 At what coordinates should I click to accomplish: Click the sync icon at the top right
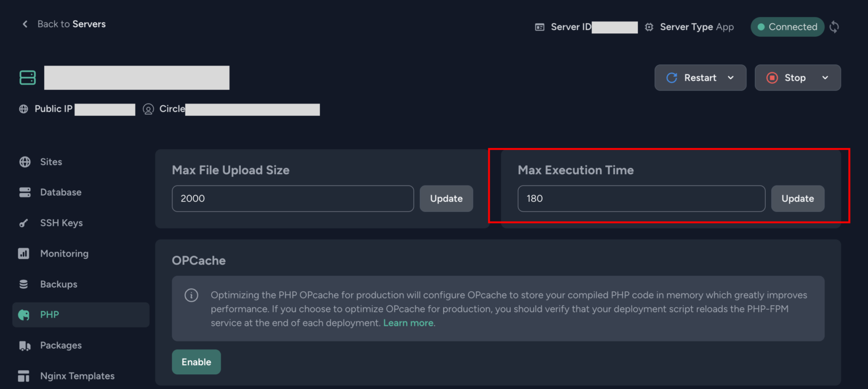[x=834, y=27]
